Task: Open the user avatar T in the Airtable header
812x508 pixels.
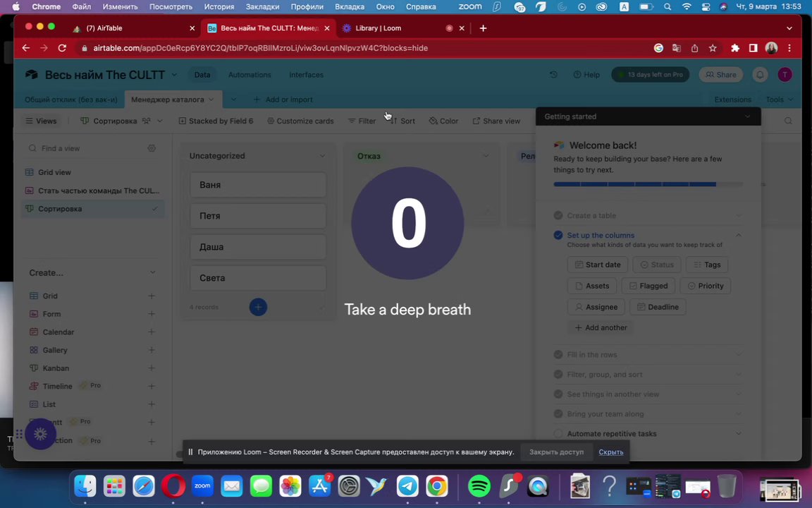Action: [785, 75]
